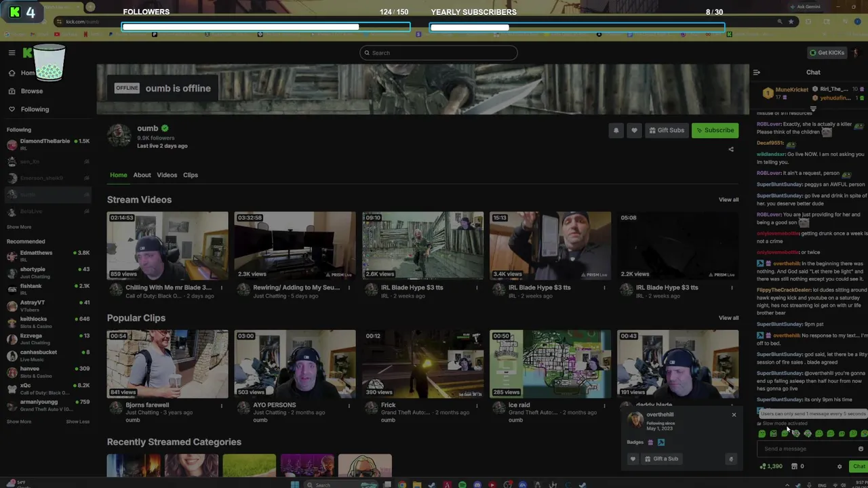Viewport: 868px width, 488px height.
Task: Open options for 'Chilling With Me' video
Action: (222, 287)
